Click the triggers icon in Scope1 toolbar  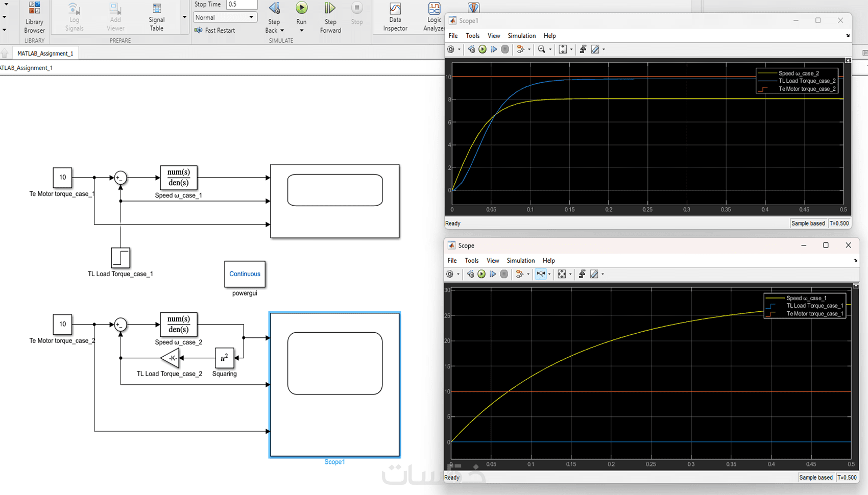[582, 49]
